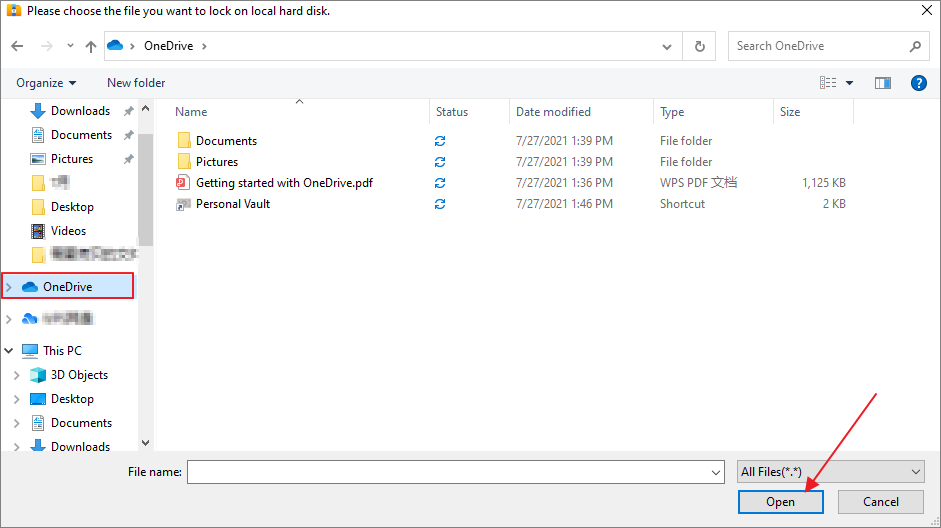941x528 pixels.
Task: Open the All Files type filter
Action: click(831, 472)
